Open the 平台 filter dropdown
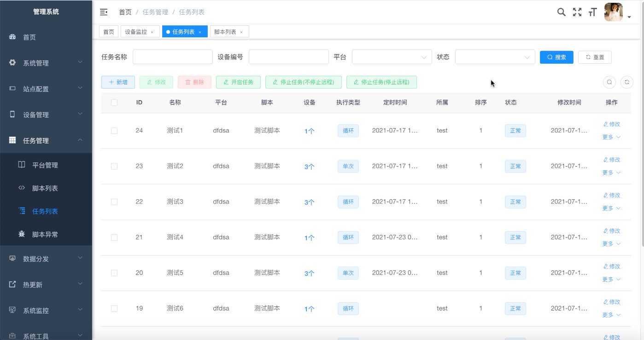Viewport: 644px width, 340px height. (x=392, y=57)
